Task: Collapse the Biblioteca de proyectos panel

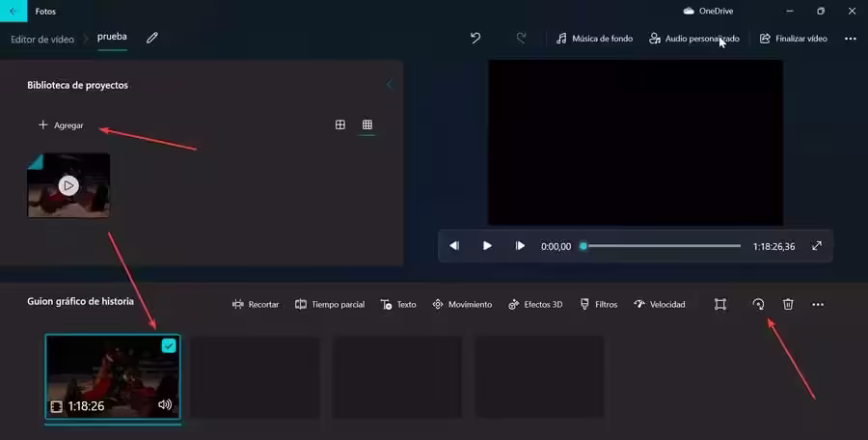Action: pyautogui.click(x=390, y=84)
